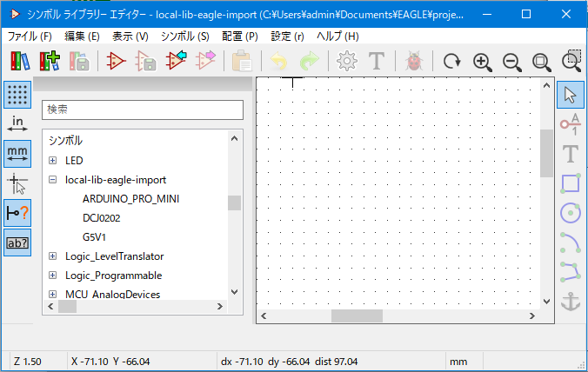The image size is (588, 372).
Task: Open pin table T icon
Action: tap(377, 61)
